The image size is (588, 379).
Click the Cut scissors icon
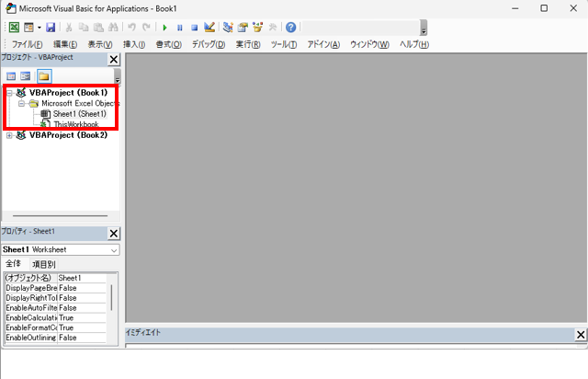(x=69, y=28)
